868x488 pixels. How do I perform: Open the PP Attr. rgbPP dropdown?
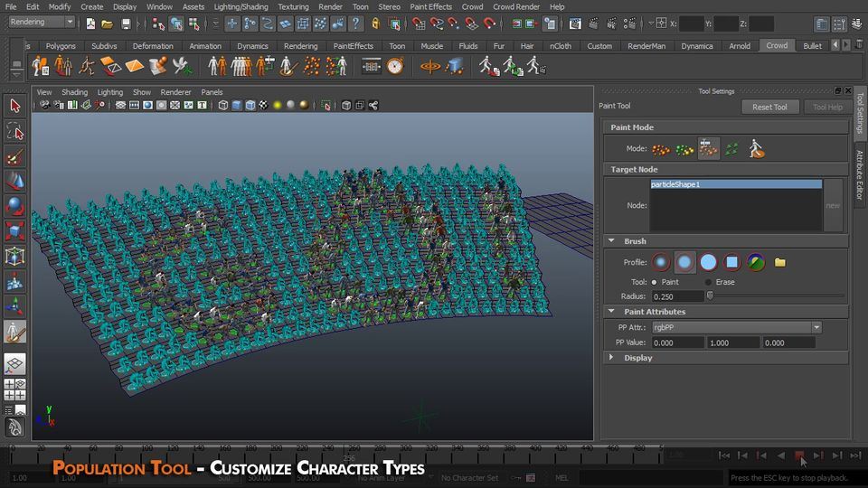click(735, 327)
